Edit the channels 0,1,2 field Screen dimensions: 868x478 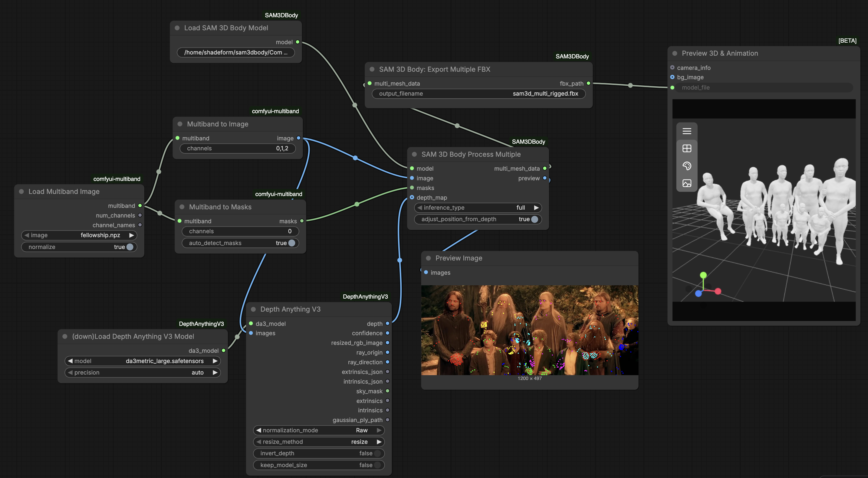click(238, 149)
